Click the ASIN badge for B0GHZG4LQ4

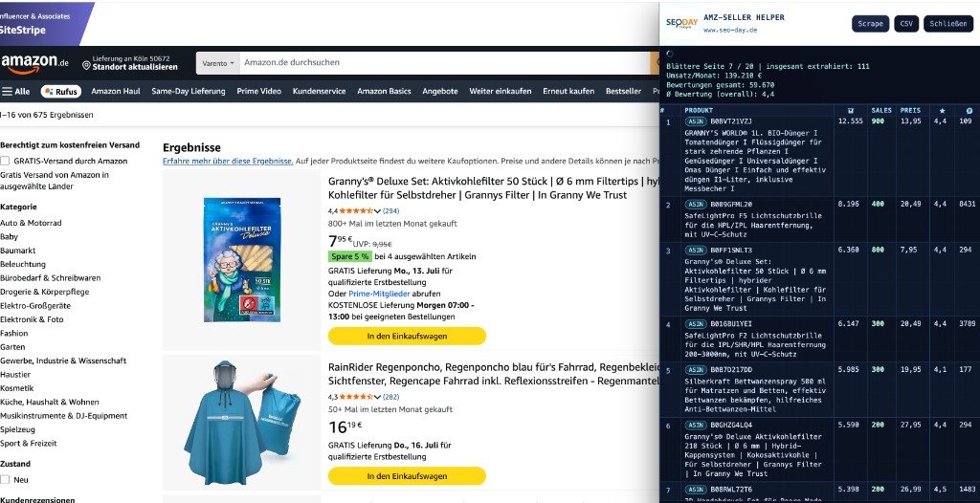pos(696,426)
